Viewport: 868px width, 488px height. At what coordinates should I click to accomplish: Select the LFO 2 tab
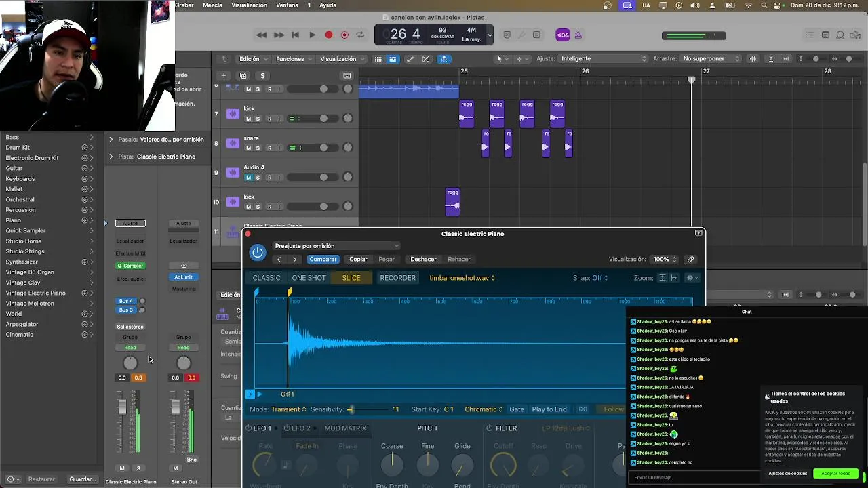click(301, 428)
